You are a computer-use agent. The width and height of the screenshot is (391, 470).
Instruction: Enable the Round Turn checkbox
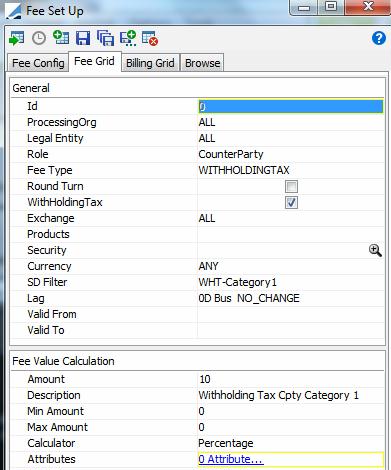pos(291,187)
